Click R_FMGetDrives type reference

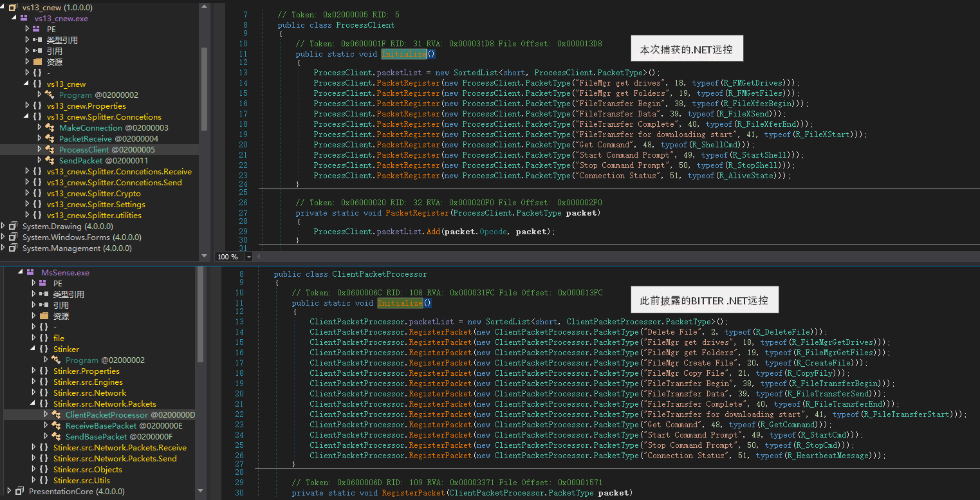tap(755, 83)
